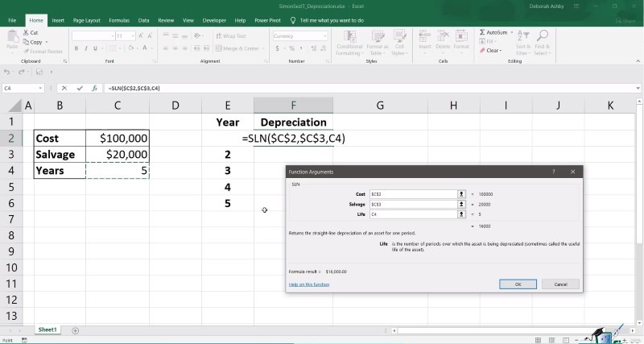Click the help question mark in dialog
644x344 pixels.
click(x=553, y=172)
